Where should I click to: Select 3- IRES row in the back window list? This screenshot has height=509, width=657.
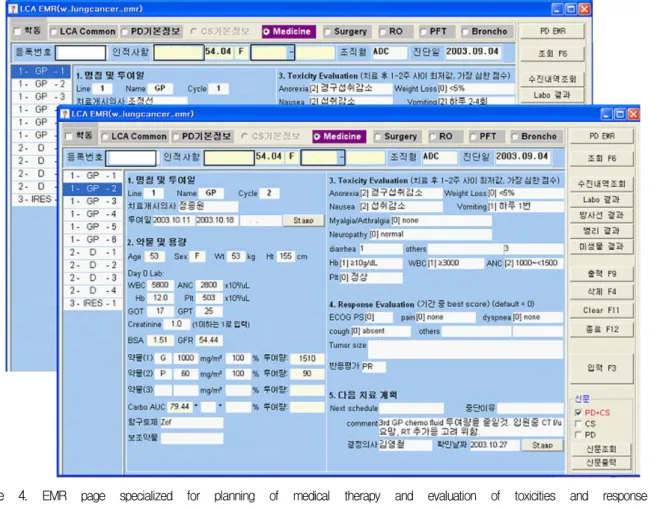click(34, 199)
